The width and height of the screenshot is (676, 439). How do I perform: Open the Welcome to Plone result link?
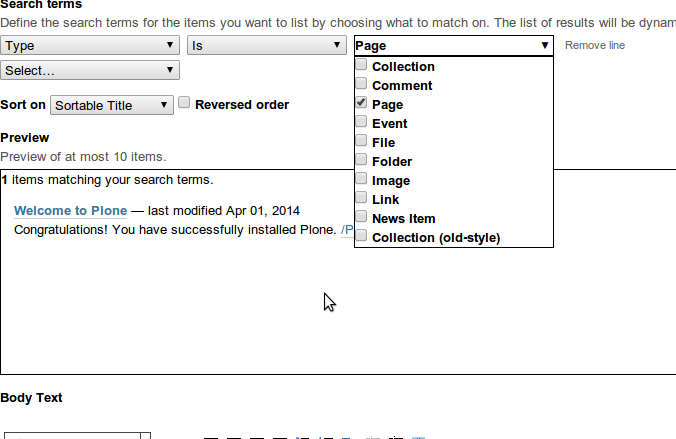click(x=70, y=211)
